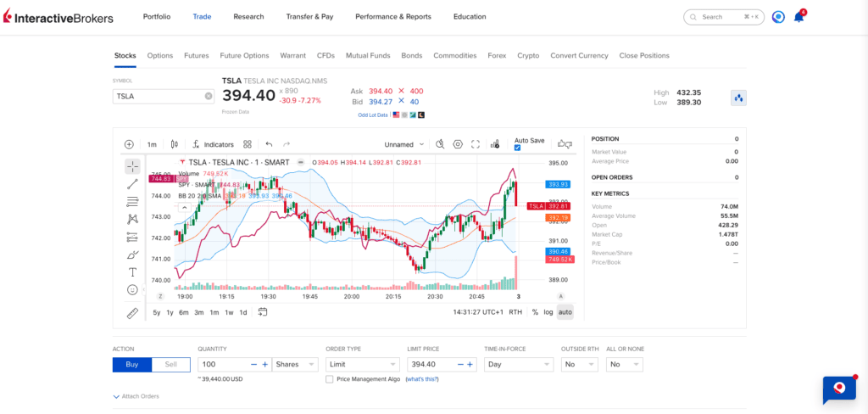The image size is (868, 414).
Task: Click the Interactive Brokers logo
Action: [x=58, y=18]
